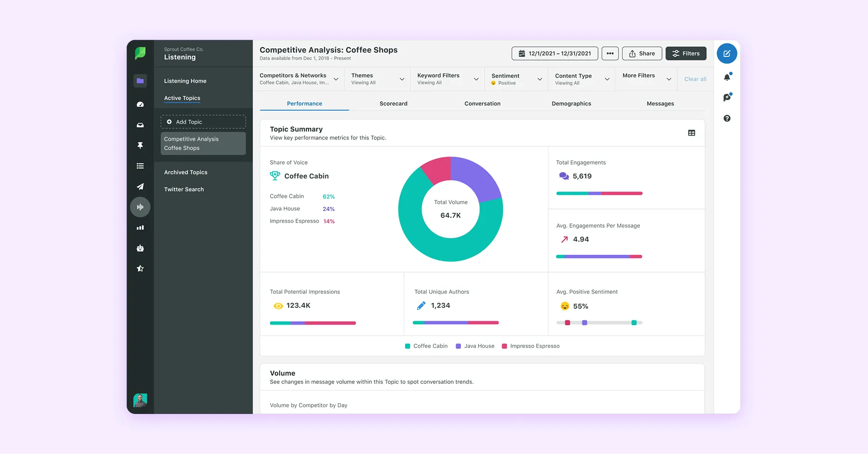The image size is (868, 454).
Task: Click the Sprout leaf logo icon
Action: [x=140, y=53]
